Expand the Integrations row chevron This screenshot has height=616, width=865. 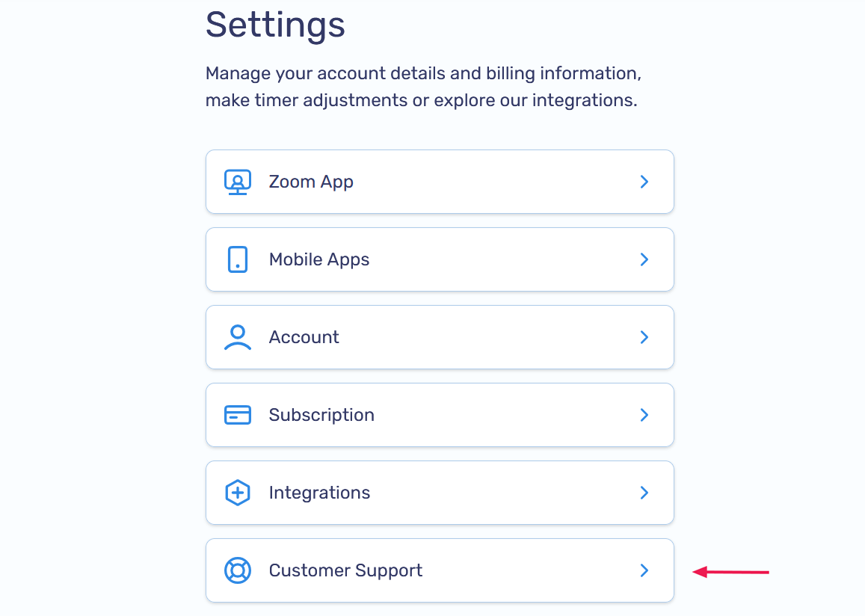644,493
